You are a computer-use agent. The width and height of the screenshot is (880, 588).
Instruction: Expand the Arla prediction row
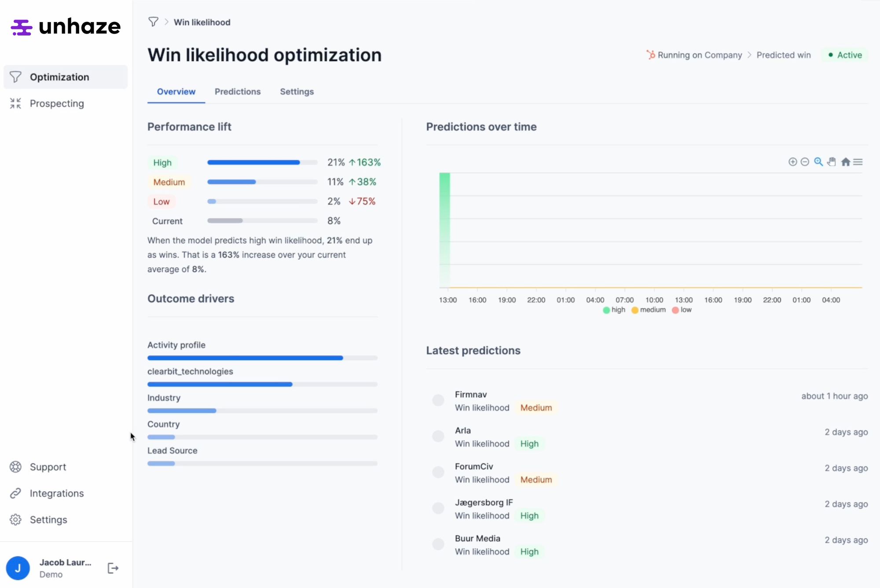[x=463, y=430]
